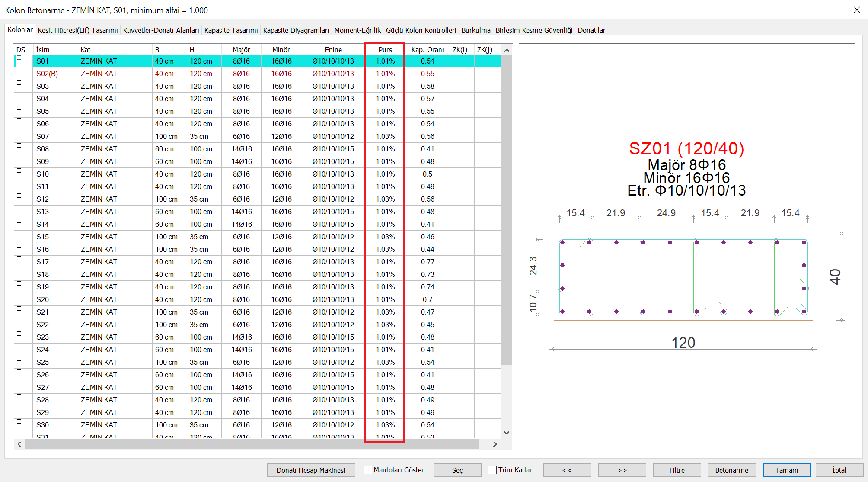Click the Kap. Oranı column header
Viewport: 868px width, 482px height.
tap(428, 50)
